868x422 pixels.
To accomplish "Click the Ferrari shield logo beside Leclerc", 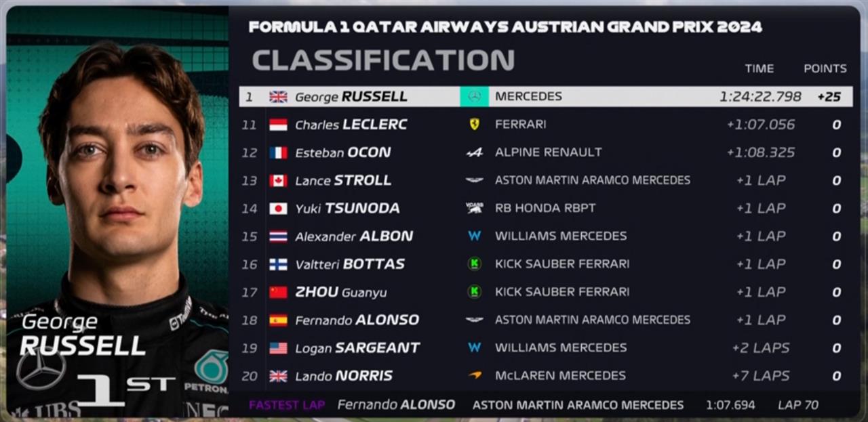I will tap(475, 124).
